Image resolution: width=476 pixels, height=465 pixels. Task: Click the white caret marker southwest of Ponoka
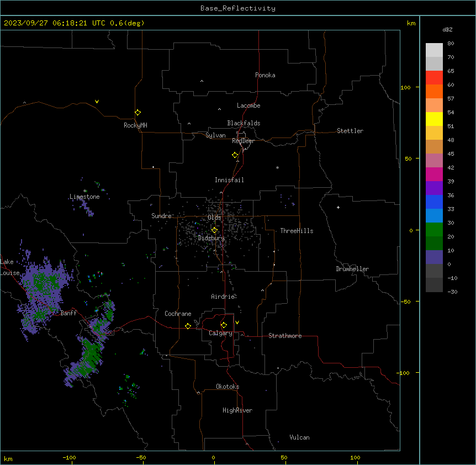pos(202,81)
